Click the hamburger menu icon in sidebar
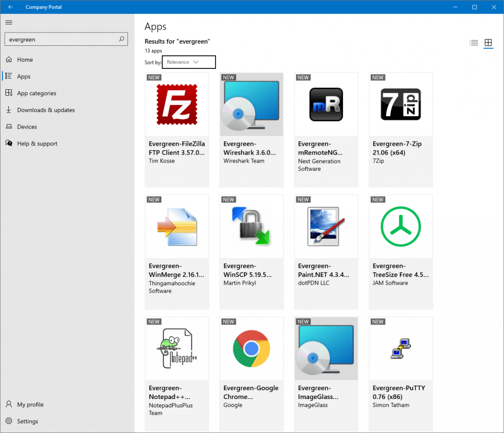Viewport: 504px width, 433px height. click(x=9, y=23)
